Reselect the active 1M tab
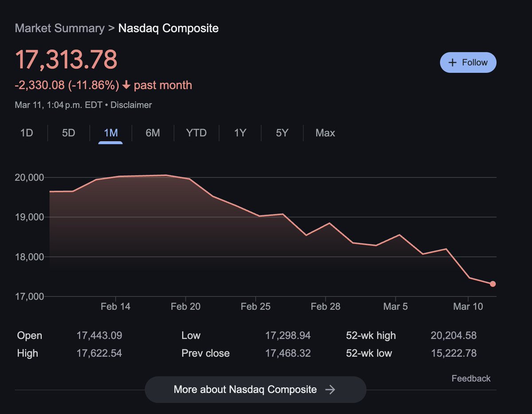 click(110, 133)
